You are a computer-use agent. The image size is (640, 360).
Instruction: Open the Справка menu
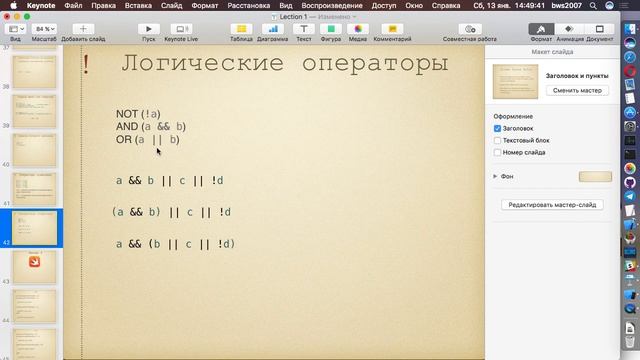(x=446, y=6)
